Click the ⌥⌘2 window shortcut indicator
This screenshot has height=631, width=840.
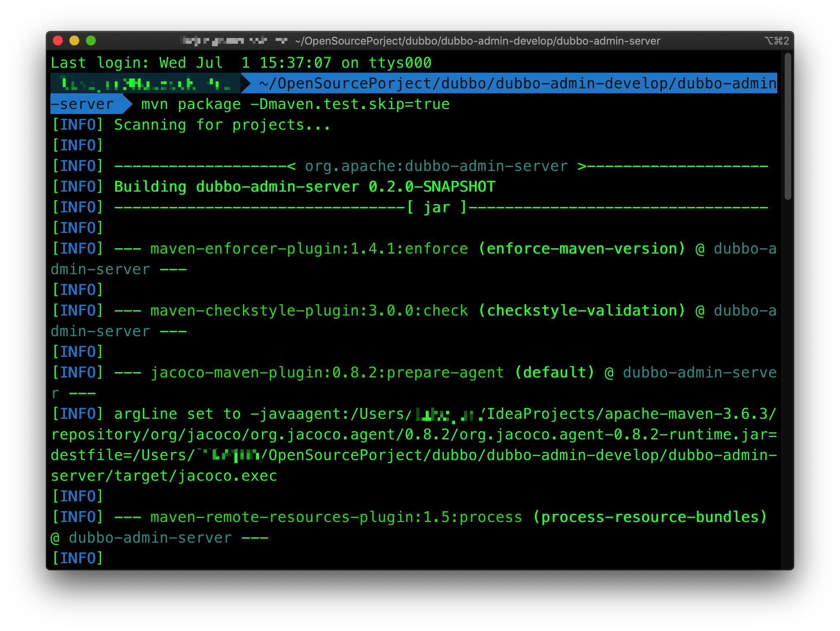(776, 41)
